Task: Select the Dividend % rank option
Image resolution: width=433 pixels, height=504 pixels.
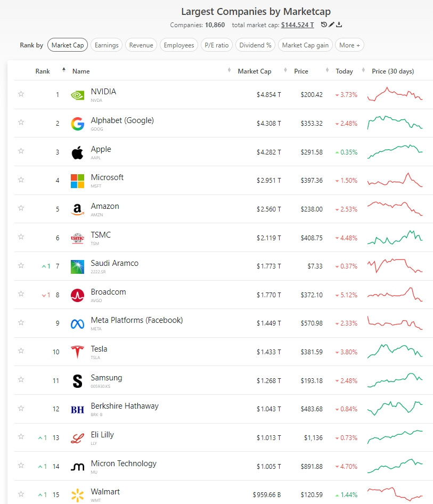Action: coord(255,45)
